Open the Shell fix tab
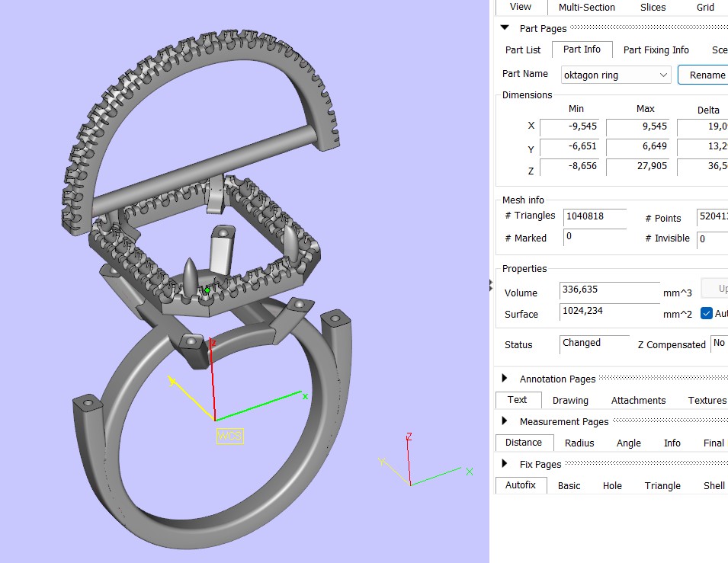728x563 pixels. point(714,486)
